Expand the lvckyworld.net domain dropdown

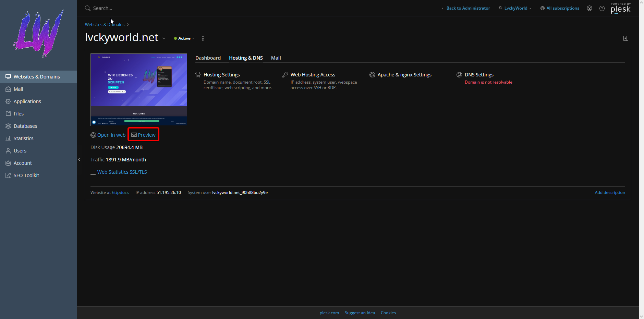coord(164,38)
